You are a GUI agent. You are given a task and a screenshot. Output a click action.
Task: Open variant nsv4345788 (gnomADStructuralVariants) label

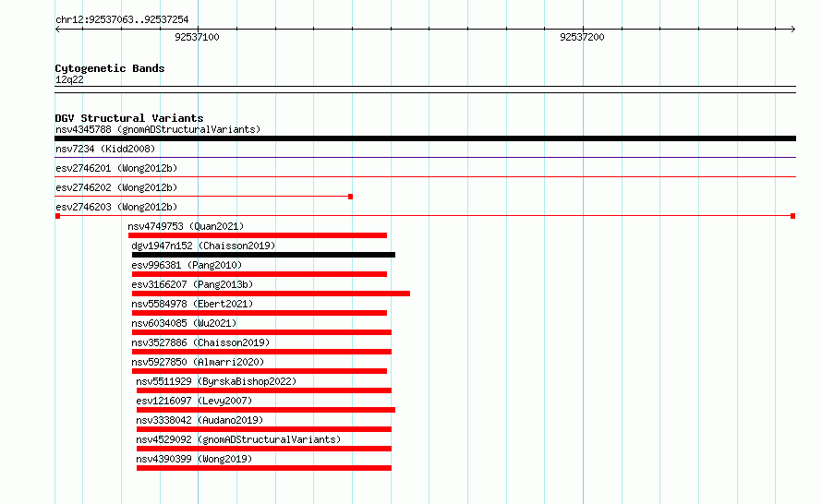click(x=158, y=129)
